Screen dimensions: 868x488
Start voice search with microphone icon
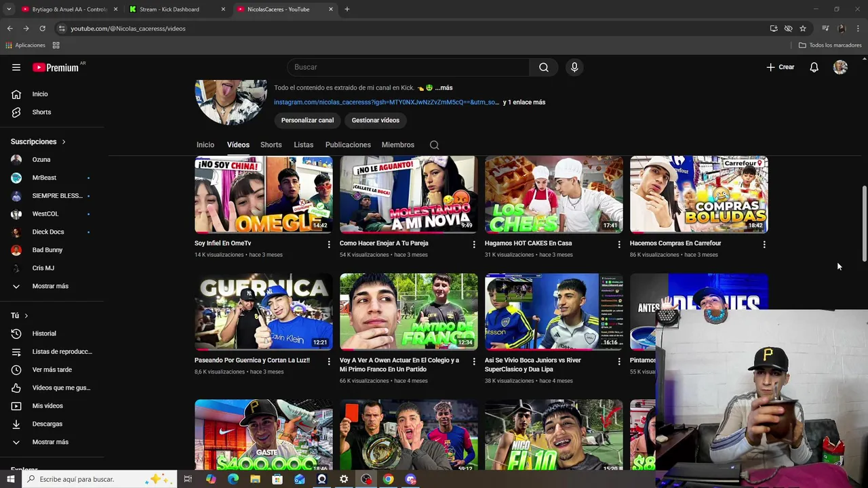(x=574, y=67)
